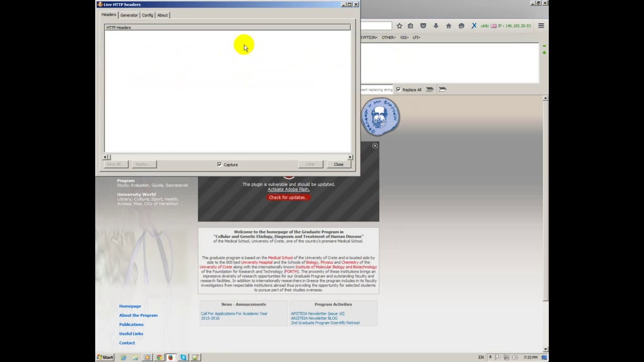Click the page vertical scrollbar down arrow
Screen dimensions: 644x362
[545, 349]
